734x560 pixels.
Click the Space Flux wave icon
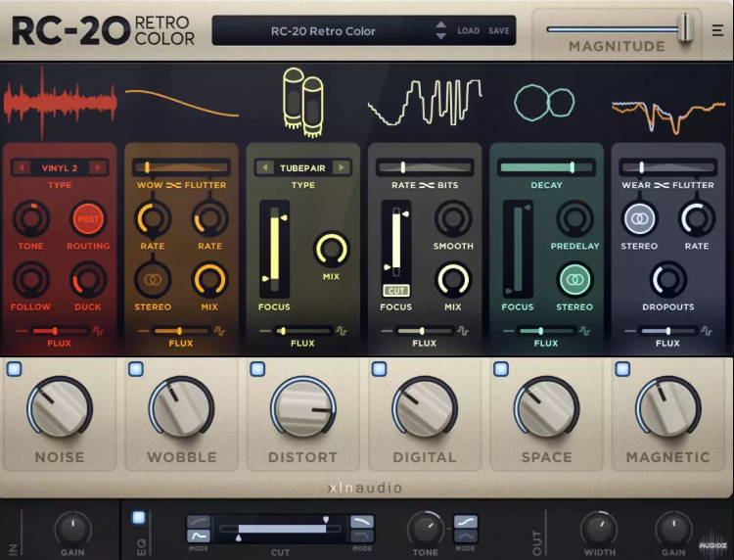tap(584, 331)
